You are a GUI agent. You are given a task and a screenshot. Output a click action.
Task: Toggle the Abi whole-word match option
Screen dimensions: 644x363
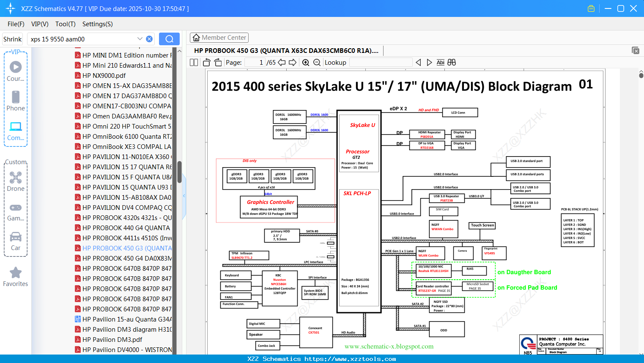click(440, 62)
